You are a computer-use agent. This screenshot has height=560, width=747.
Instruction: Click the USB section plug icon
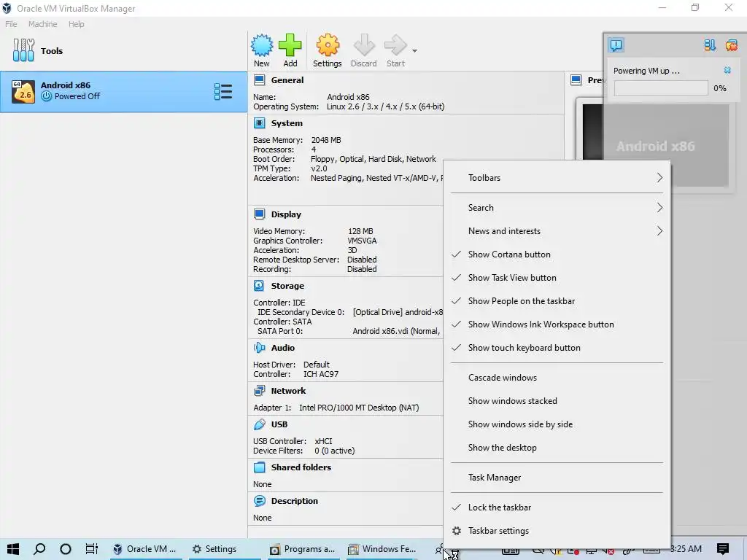click(x=259, y=424)
